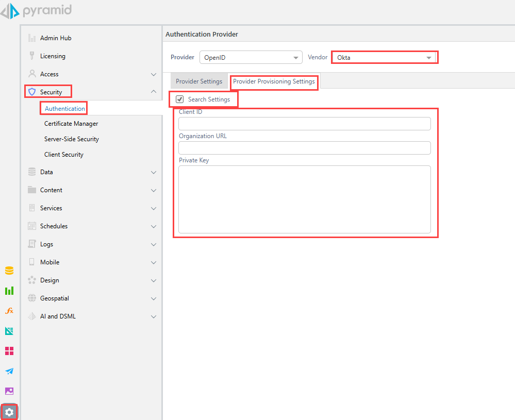Select the Provider Provisioning Settings tab
515x420 pixels.
tap(274, 81)
